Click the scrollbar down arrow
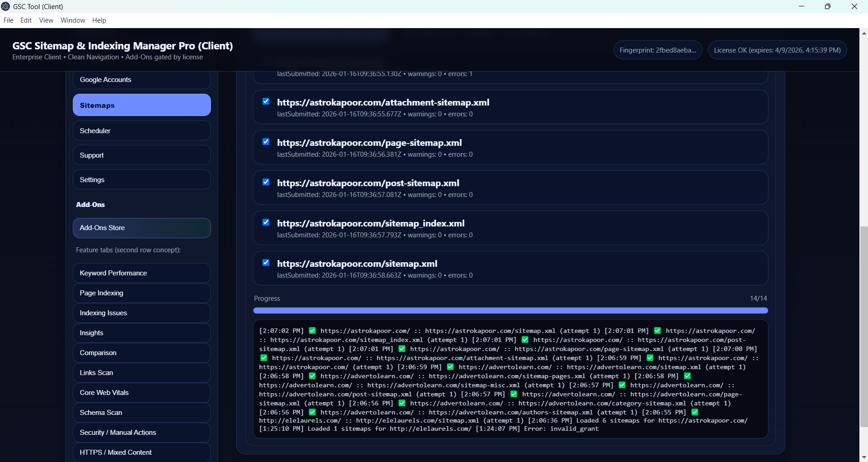868x462 pixels. [864, 457]
